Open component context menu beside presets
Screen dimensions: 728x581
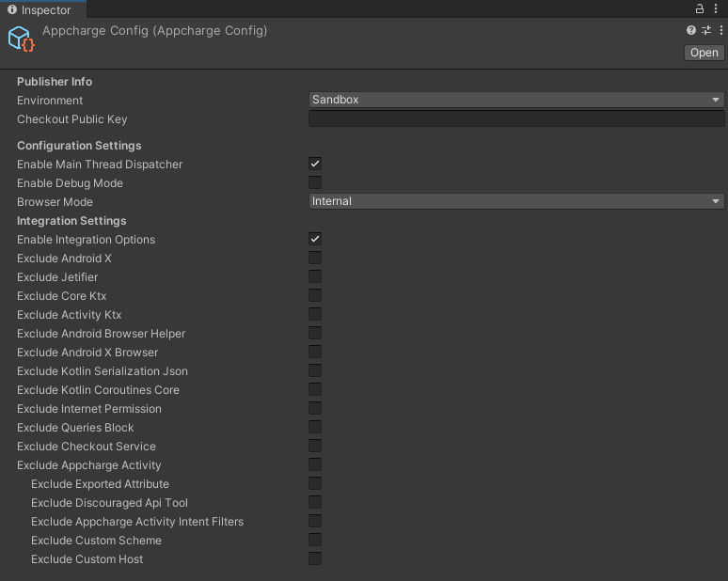point(720,30)
